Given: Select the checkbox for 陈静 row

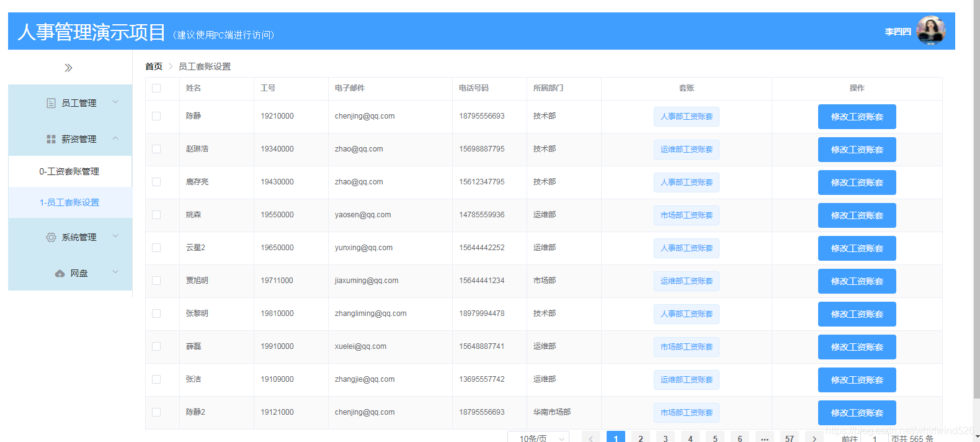Looking at the screenshot, I should tap(156, 116).
